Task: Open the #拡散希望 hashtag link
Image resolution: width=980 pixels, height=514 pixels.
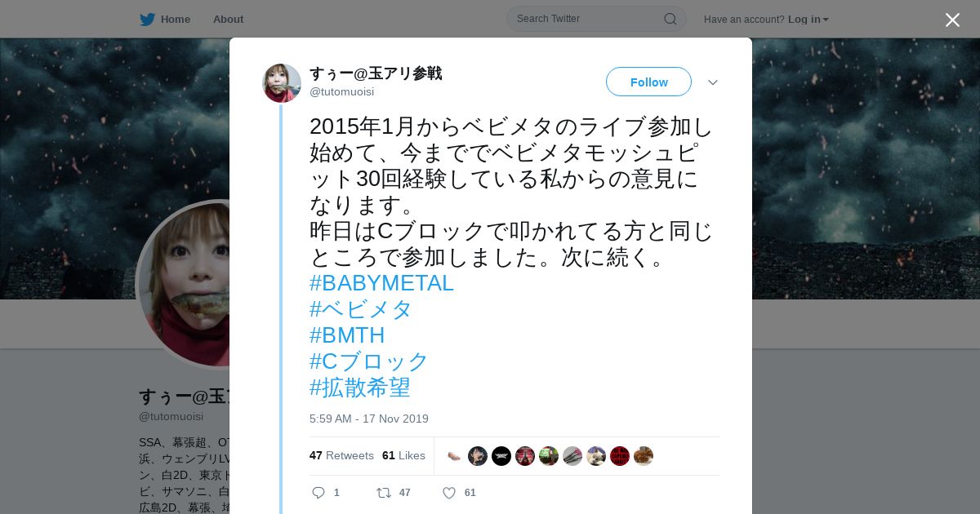Action: click(x=360, y=388)
